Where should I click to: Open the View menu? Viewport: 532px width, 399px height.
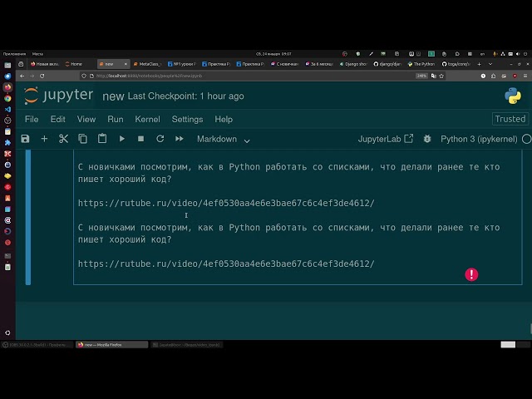click(x=86, y=119)
